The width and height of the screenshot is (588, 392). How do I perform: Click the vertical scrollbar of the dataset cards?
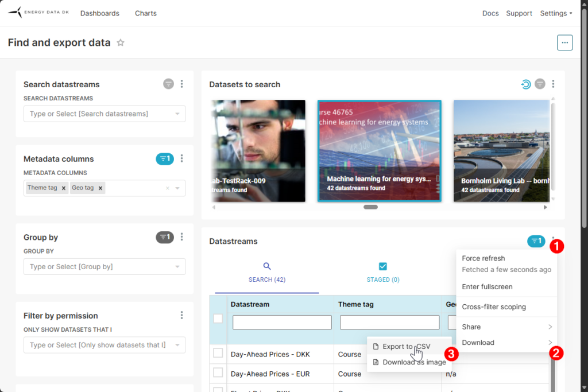coord(553,146)
